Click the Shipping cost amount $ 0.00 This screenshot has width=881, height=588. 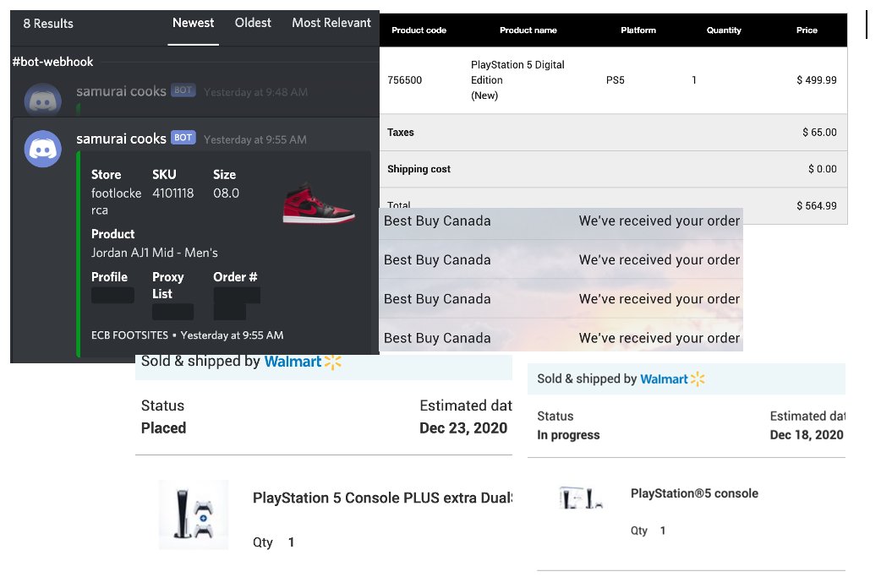tap(823, 169)
